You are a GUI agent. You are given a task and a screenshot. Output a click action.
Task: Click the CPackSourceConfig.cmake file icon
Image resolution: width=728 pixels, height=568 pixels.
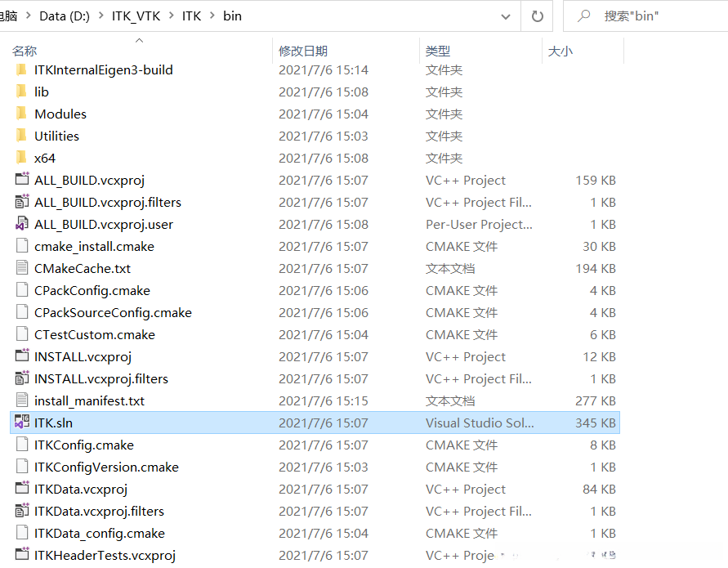click(22, 312)
